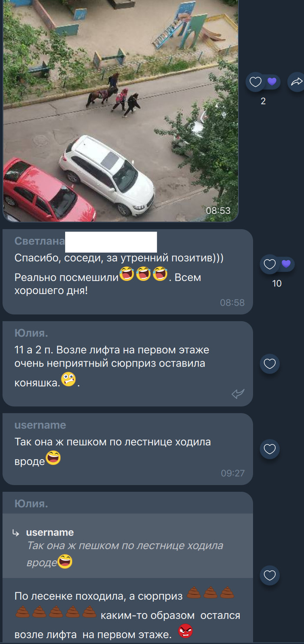304x644 pixels.
Task: Like the street photo with heart icon
Action: point(255,82)
